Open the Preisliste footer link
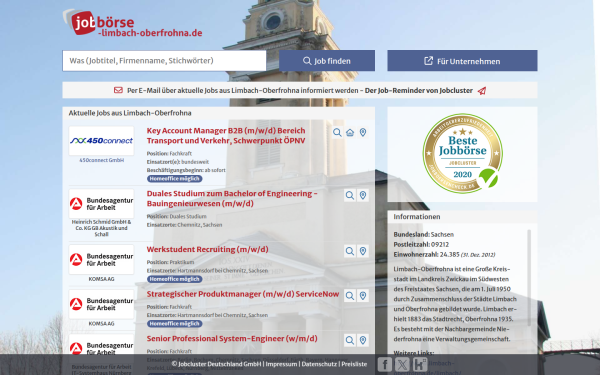This screenshot has height=375, width=600. [354, 364]
